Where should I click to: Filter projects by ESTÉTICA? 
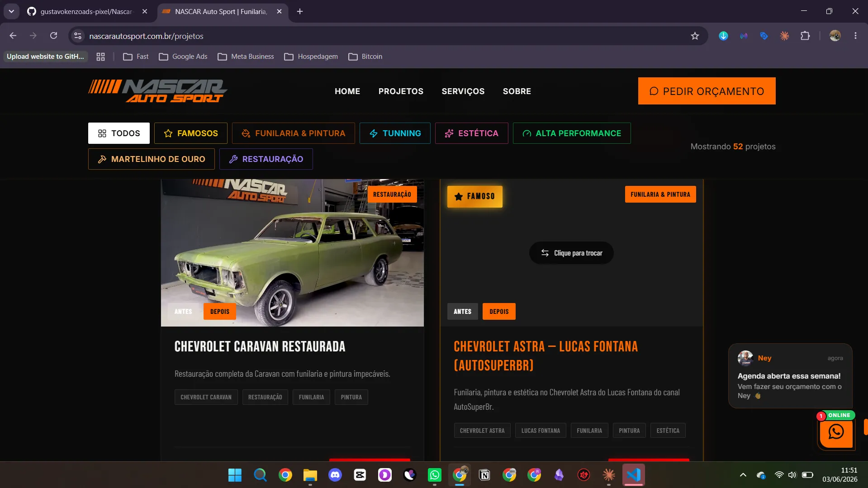coord(472,133)
